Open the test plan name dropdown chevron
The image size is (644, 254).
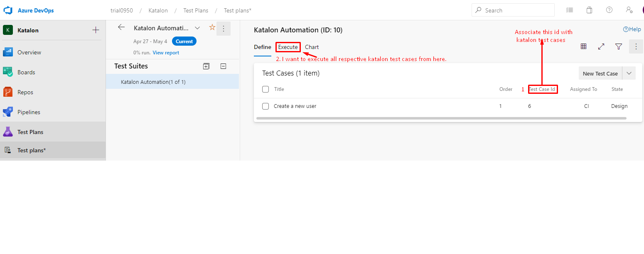coord(197,28)
